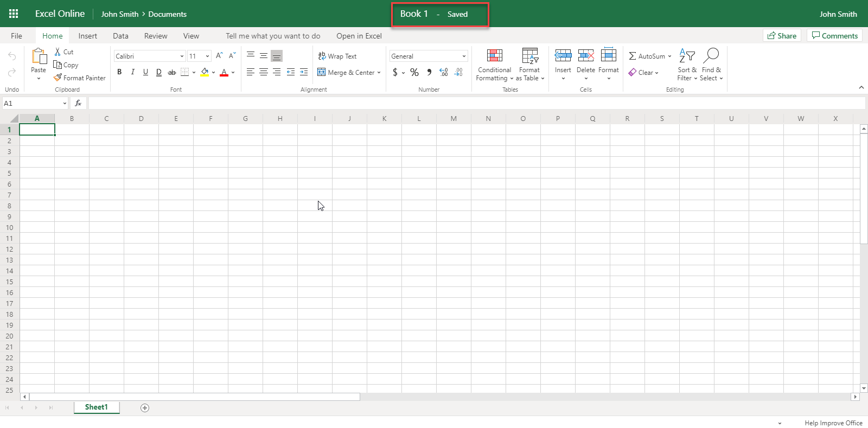Expand the fill color dropdown arrow
Screen dimensions: 868x428
(214, 72)
